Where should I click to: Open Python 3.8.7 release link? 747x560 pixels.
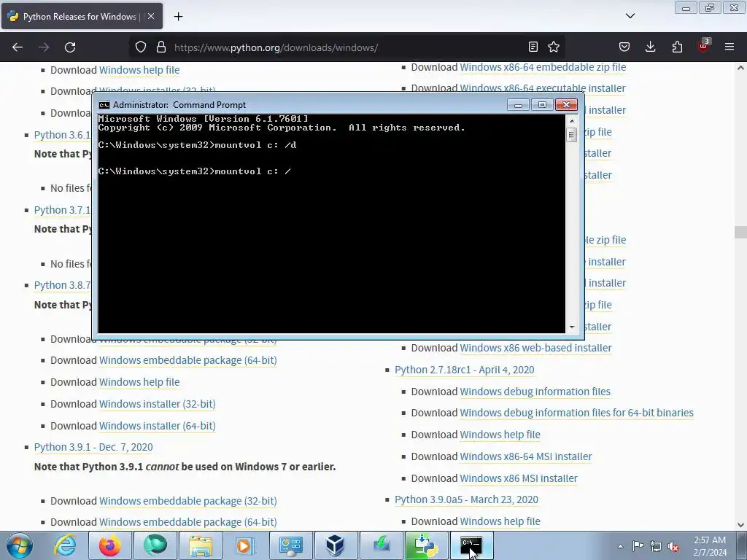coord(63,285)
